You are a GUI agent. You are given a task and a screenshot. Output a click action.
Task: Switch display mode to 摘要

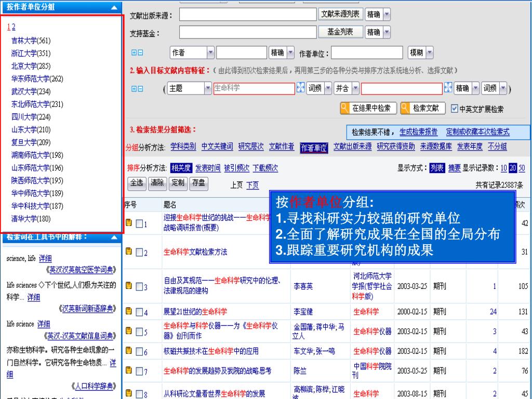[x=454, y=168]
